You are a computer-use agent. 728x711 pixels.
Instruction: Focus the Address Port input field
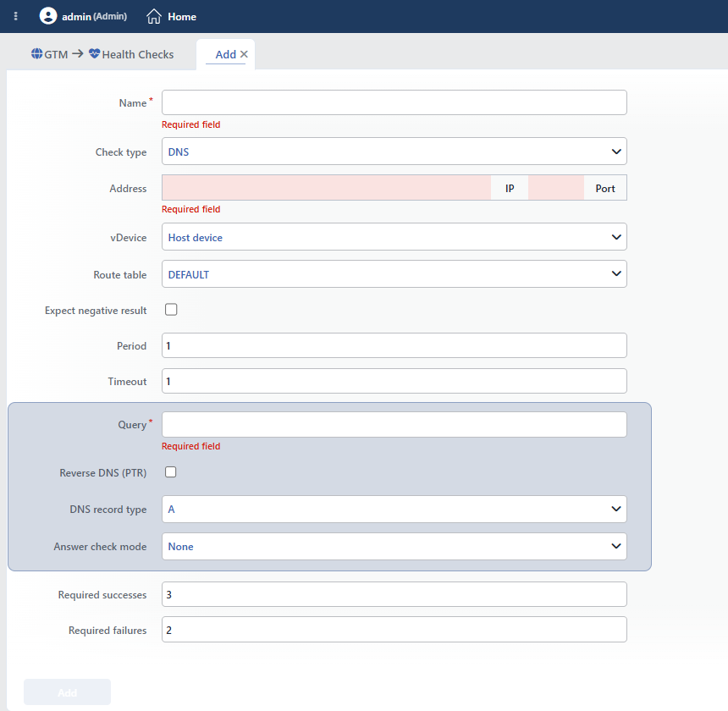tap(556, 188)
